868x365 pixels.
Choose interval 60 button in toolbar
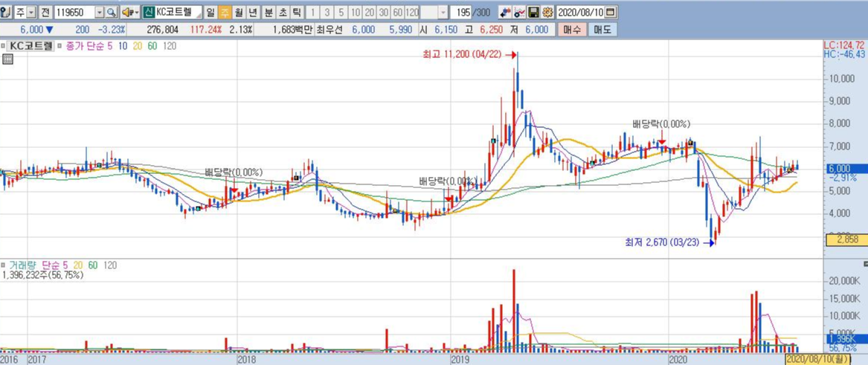tap(397, 12)
